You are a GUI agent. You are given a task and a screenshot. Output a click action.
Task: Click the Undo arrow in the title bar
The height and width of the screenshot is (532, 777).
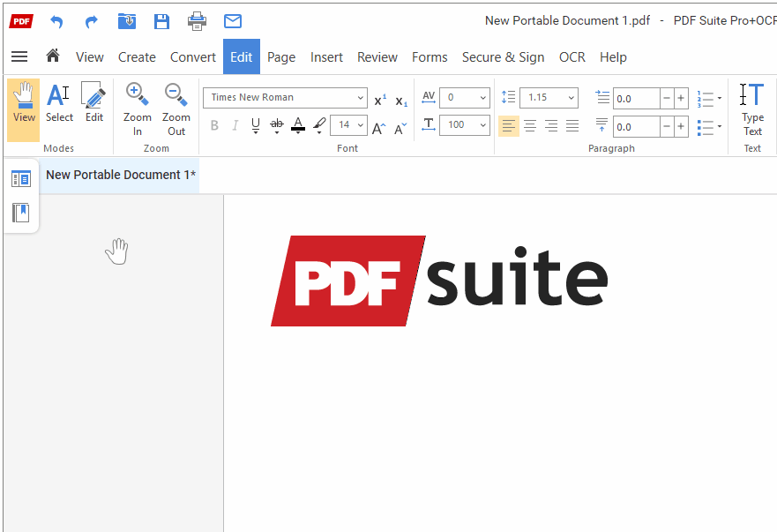[x=56, y=21]
